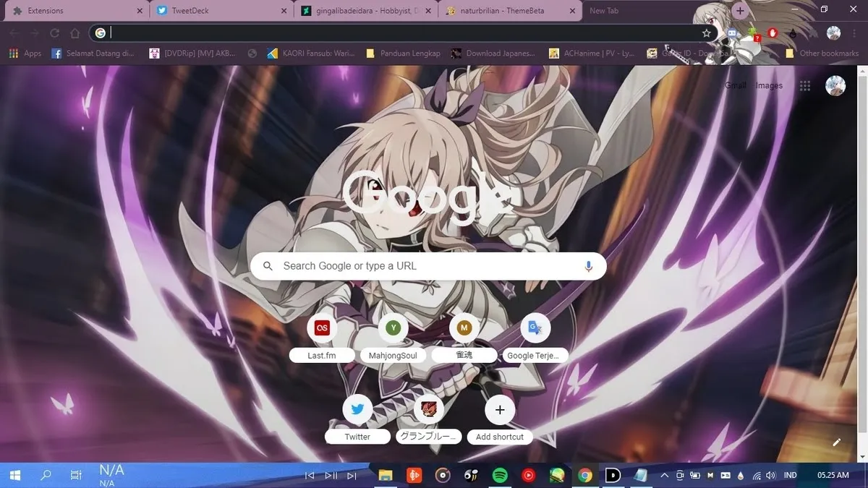The width and height of the screenshot is (868, 488).
Task: Open the Google apps grid
Action: click(x=805, y=86)
